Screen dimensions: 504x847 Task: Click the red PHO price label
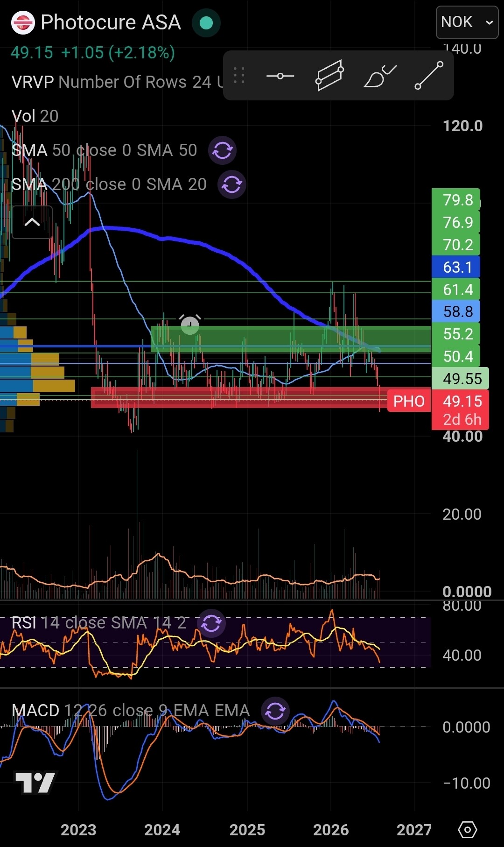tap(409, 401)
